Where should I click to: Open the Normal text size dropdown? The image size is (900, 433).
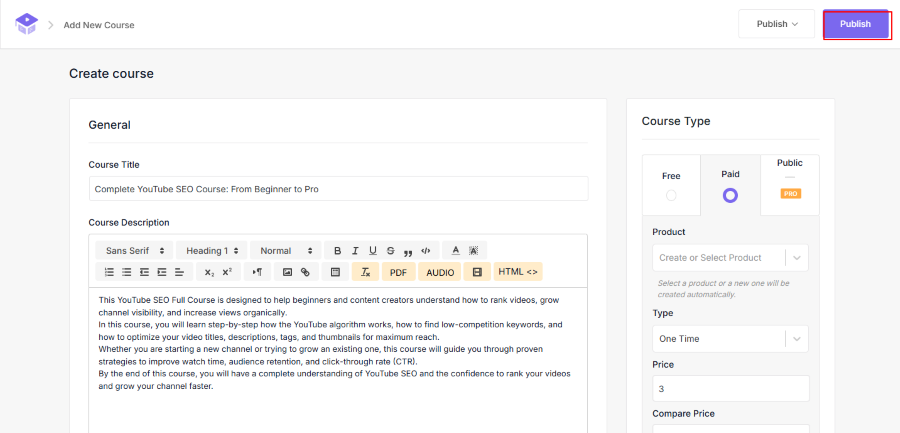pyautogui.click(x=286, y=251)
